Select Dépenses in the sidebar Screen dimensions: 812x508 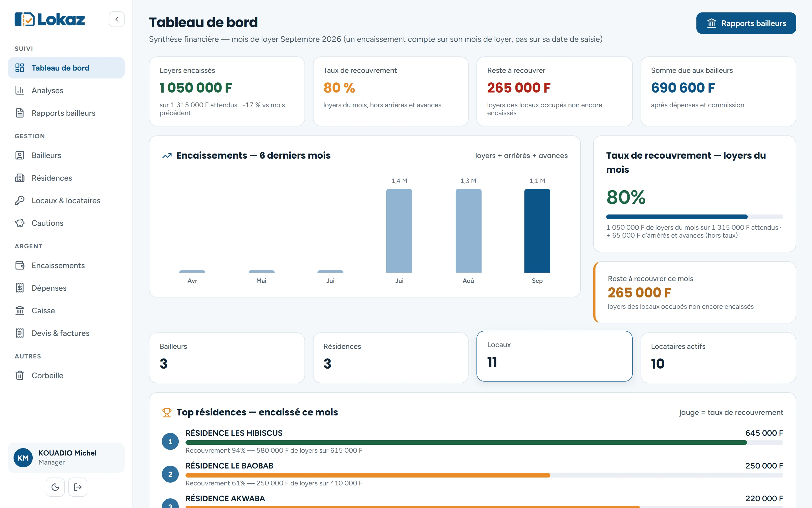tap(66, 288)
